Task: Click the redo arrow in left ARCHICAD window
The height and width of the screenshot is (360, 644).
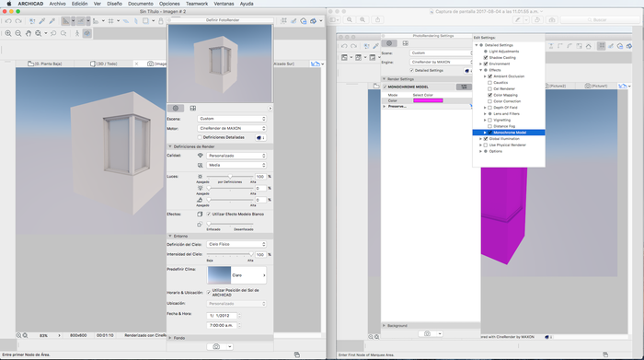Action: click(18, 21)
